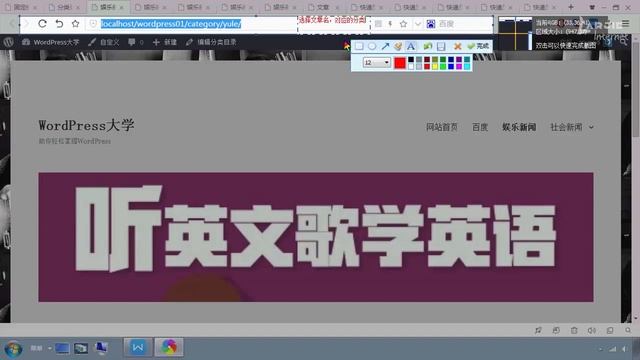The width and height of the screenshot is (640, 360).
Task: Pick the cyan color swatch
Action: (467, 66)
